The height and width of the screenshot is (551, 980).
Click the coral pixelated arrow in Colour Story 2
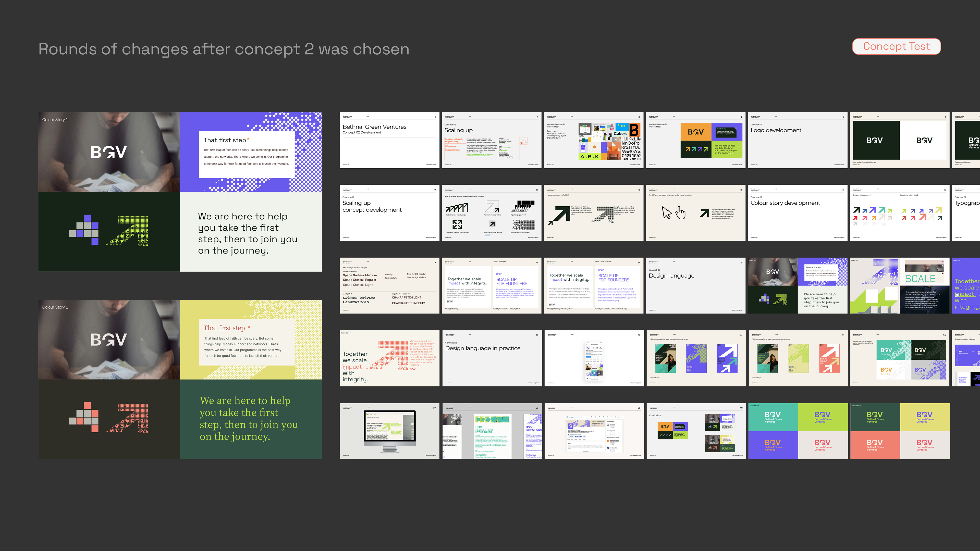pos(127,418)
